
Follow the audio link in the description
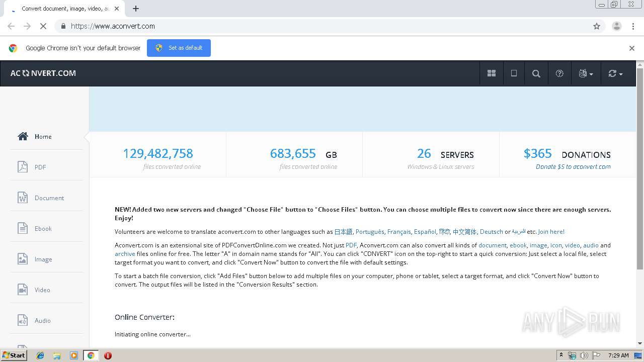591,245
